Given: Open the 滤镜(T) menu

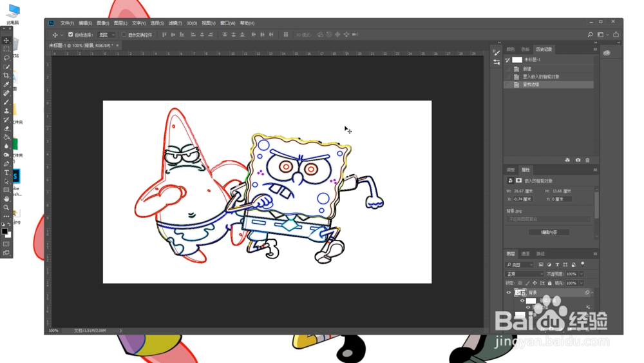Looking at the screenshot, I should (x=175, y=23).
